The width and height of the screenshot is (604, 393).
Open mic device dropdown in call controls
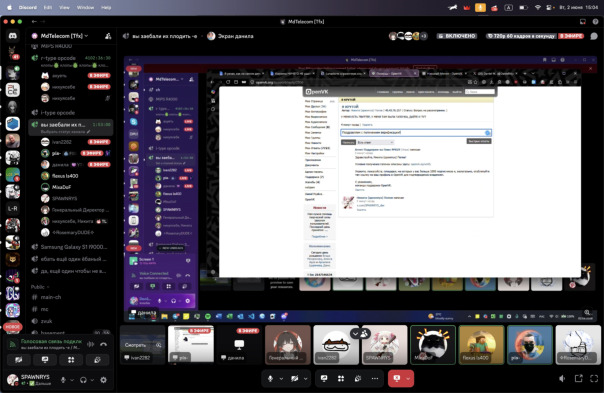click(x=281, y=379)
